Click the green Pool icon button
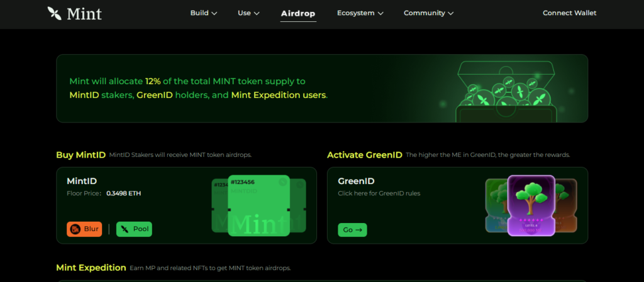This screenshot has width=644, height=282. [x=134, y=229]
